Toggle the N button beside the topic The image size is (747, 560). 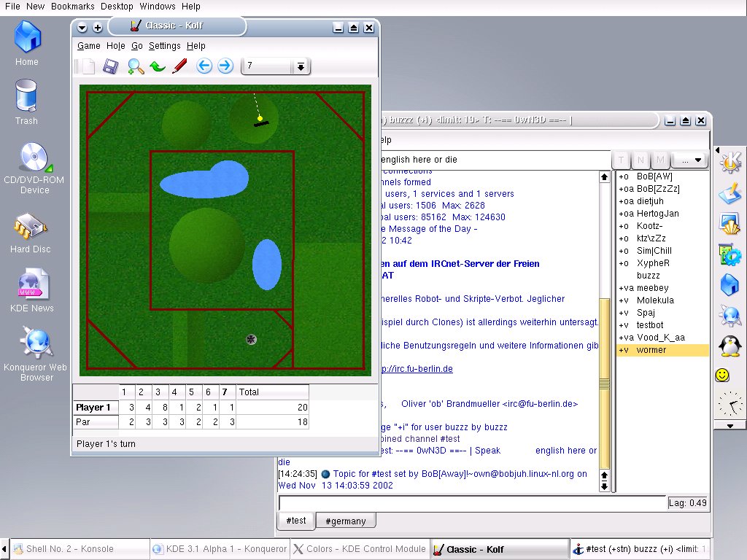pyautogui.click(x=640, y=160)
